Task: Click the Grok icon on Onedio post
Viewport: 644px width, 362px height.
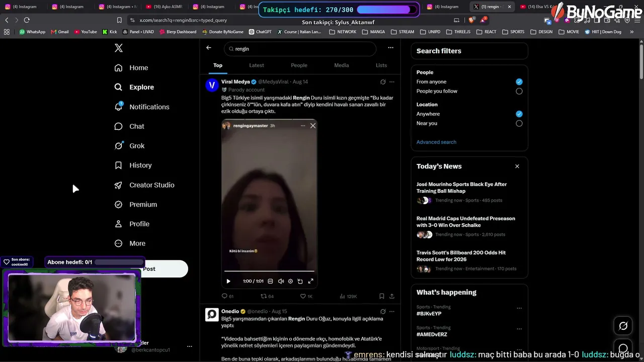Action: tap(383, 312)
